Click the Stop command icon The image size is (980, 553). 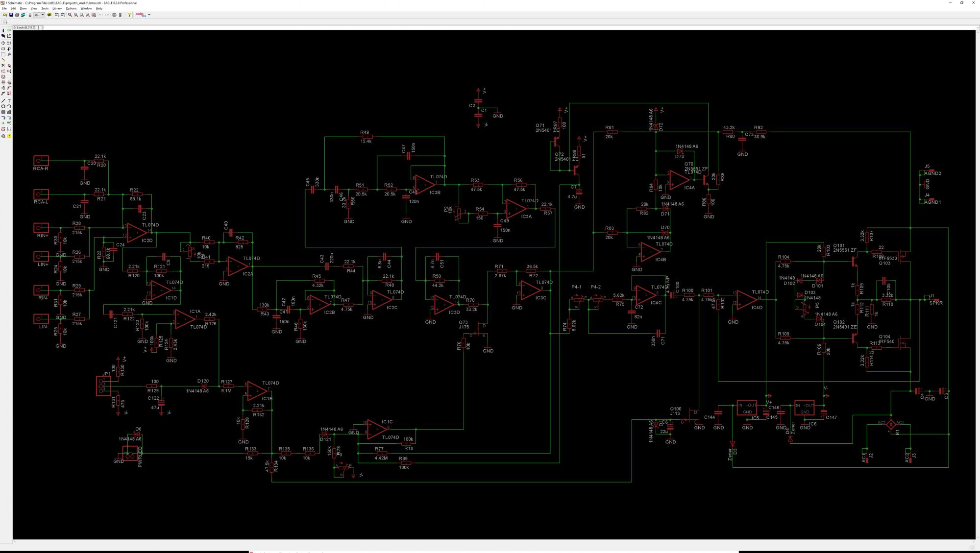click(x=114, y=15)
